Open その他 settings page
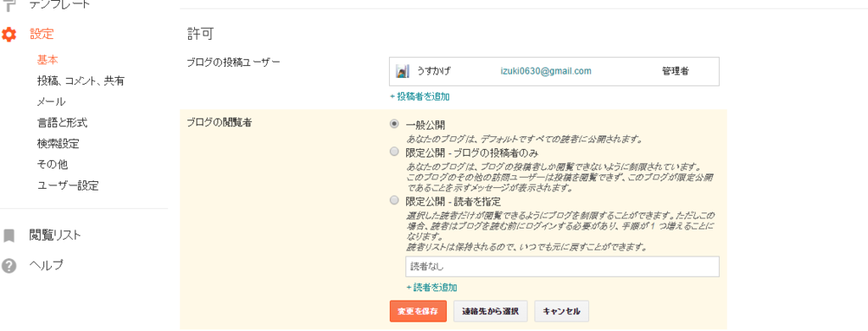868x331 pixels. tap(53, 165)
